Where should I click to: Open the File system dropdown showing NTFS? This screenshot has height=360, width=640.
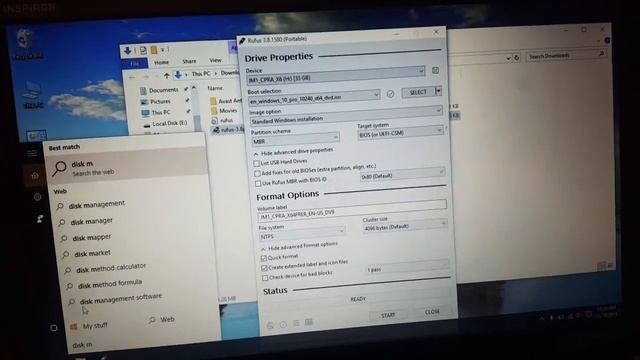[x=302, y=234]
